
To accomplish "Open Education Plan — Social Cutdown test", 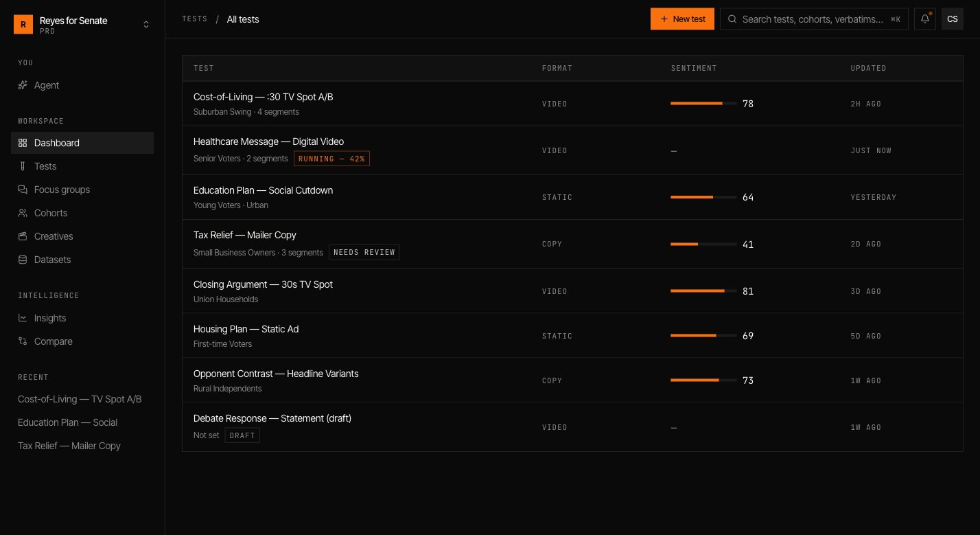I will pyautogui.click(x=263, y=190).
